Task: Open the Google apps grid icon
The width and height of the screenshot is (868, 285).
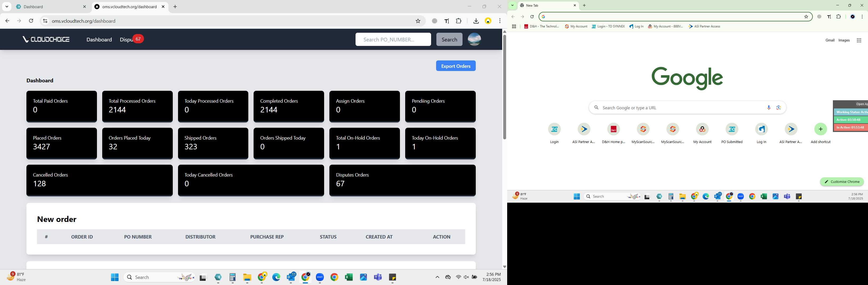Action: coord(859,40)
